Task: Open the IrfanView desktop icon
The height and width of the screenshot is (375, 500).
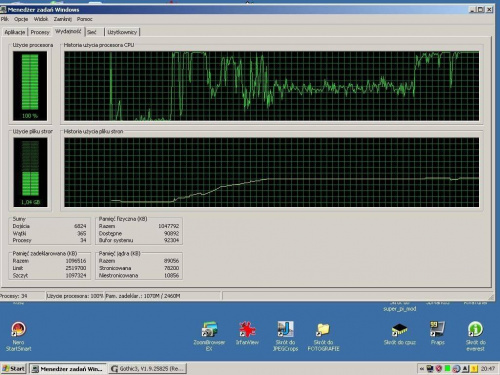Action: (x=247, y=333)
